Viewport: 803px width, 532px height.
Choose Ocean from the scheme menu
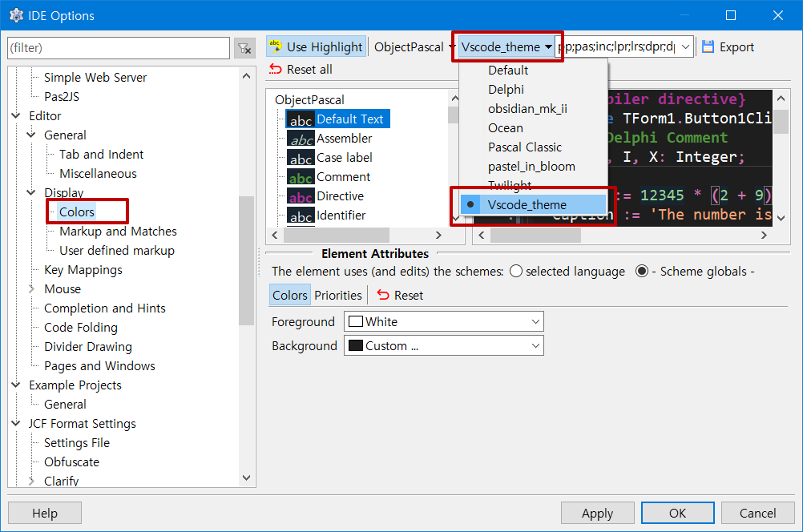coord(533,128)
